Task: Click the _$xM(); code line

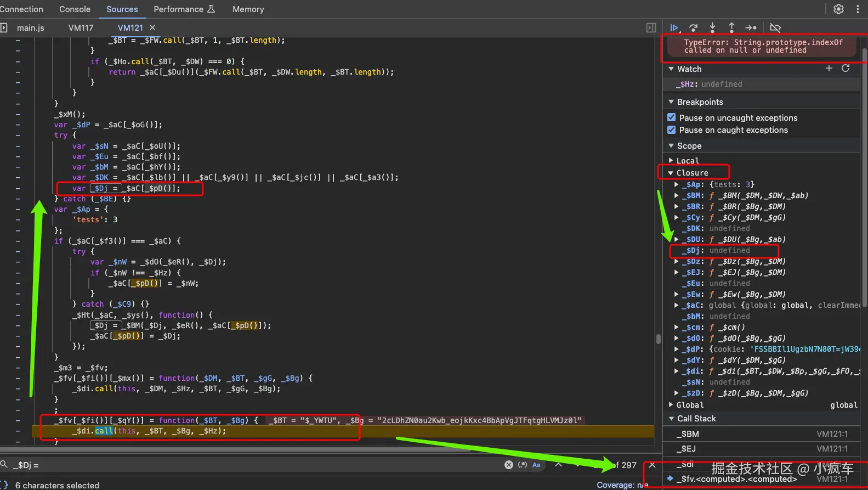Action: coord(70,114)
